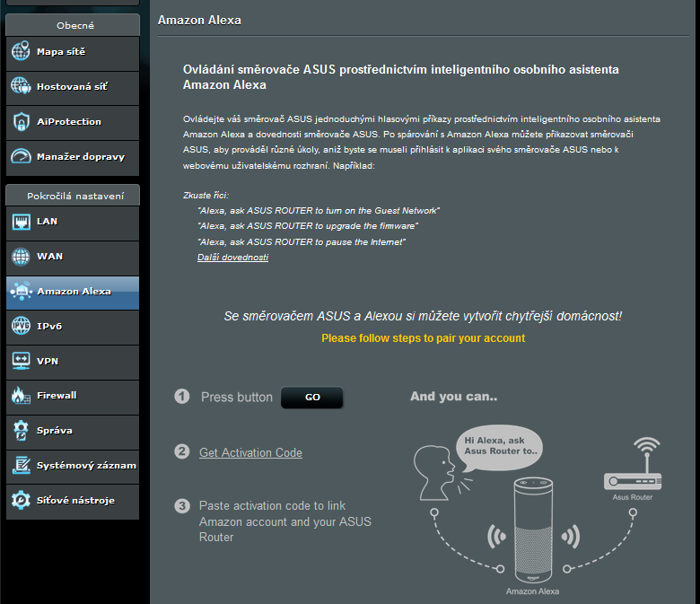Click the Amazon Alexa speaker illustration
The height and width of the screenshot is (604, 700).
point(533,530)
